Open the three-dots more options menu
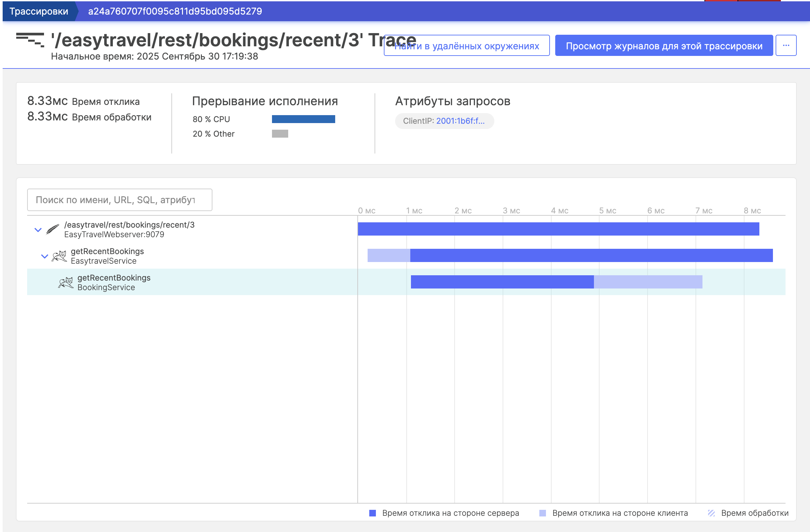This screenshot has height=532, width=810. pos(786,45)
